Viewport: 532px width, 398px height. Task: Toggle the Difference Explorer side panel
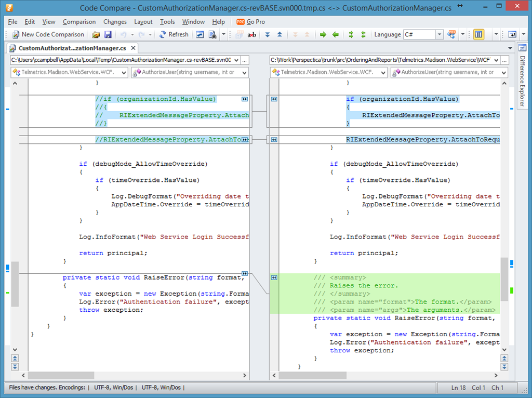tap(522, 75)
